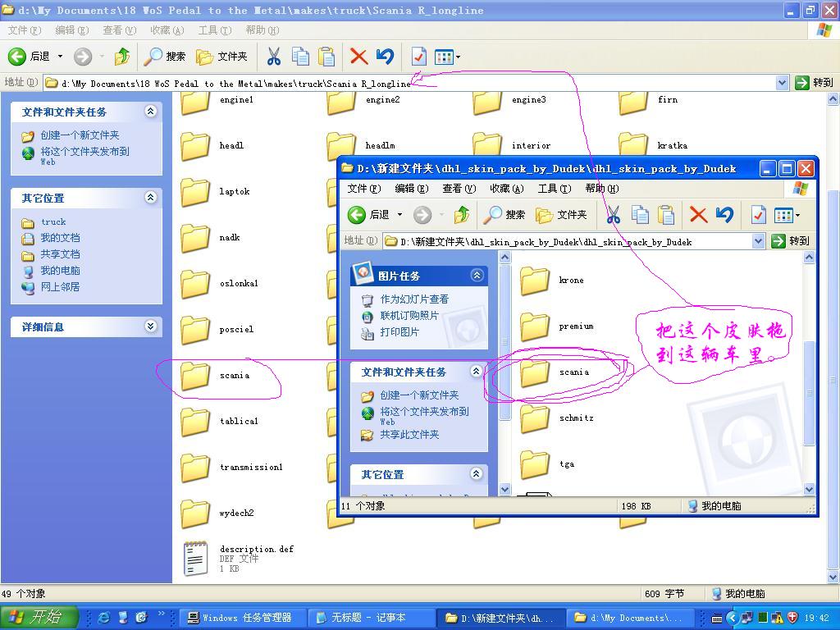Open the 工具(T) menu in front window
The width and height of the screenshot is (840, 630).
tap(554, 189)
